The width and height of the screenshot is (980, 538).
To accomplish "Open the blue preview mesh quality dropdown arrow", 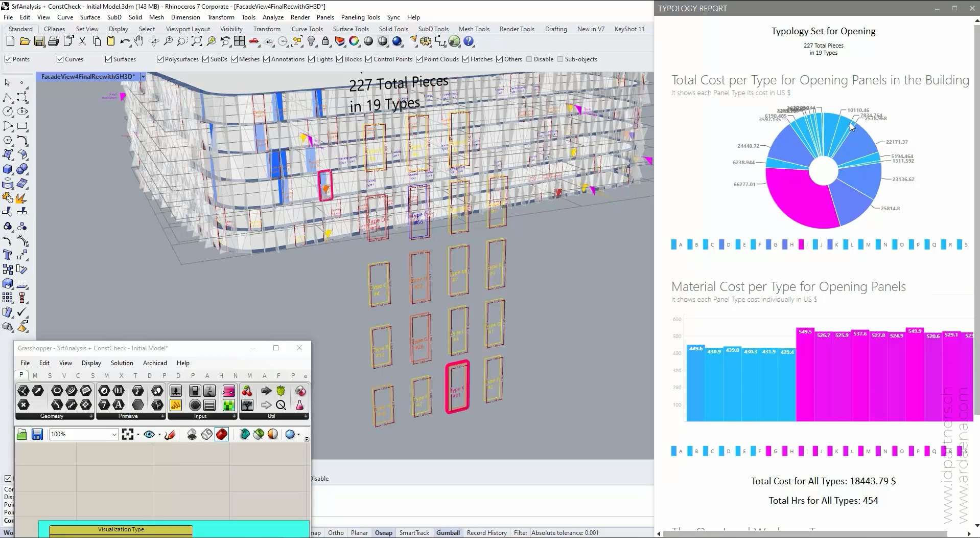I will [x=298, y=435].
